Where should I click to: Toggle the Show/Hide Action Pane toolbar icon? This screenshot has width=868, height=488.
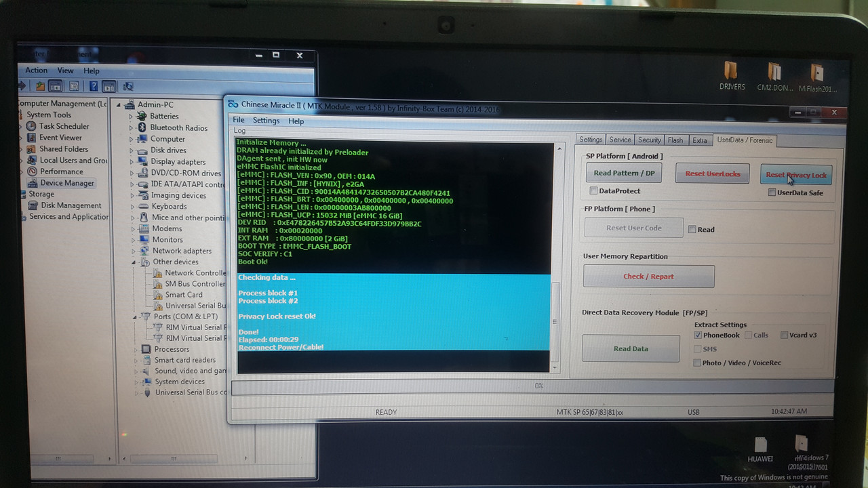pyautogui.click(x=109, y=86)
